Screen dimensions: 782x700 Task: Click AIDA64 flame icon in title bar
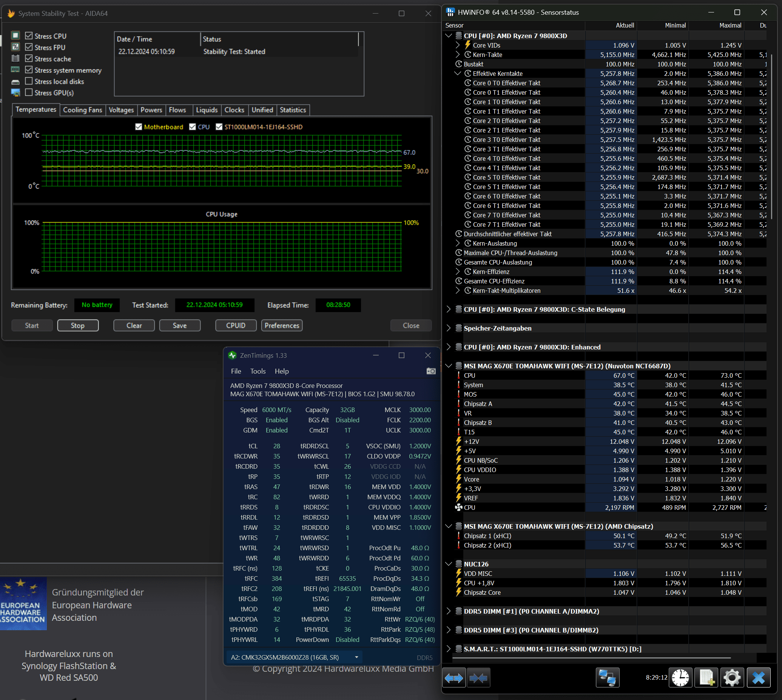pyautogui.click(x=11, y=14)
